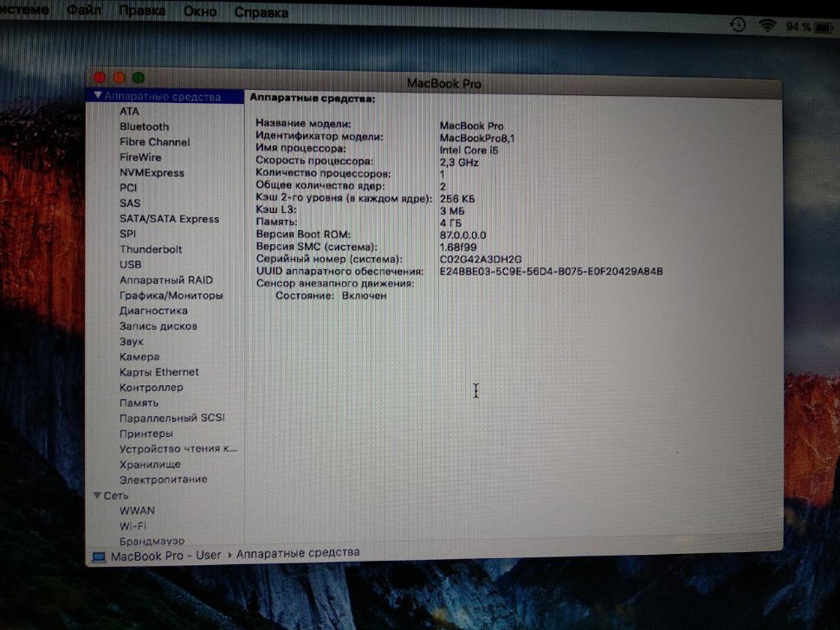Click the MacBook Pro computer icon in path bar
Viewport: 840px width, 630px height.
pos(99,556)
